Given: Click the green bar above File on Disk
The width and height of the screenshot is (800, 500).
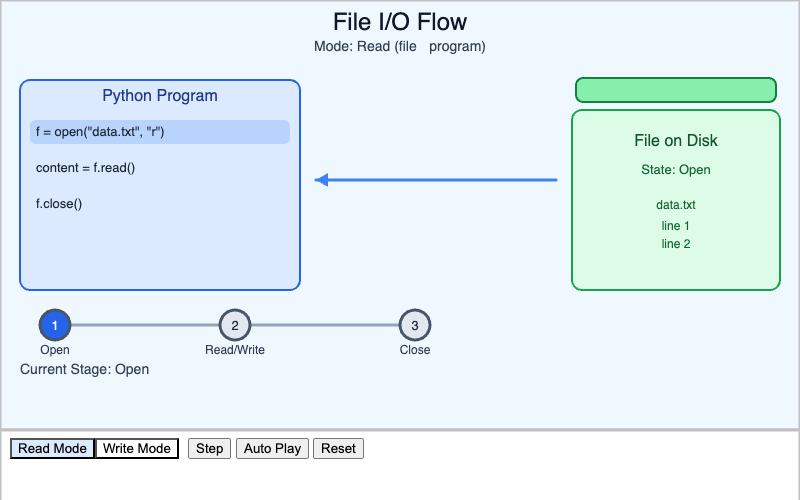Looking at the screenshot, I should click(676, 90).
